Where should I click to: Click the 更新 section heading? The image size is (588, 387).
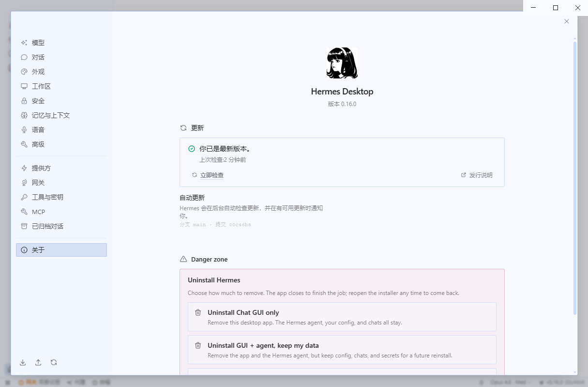197,128
